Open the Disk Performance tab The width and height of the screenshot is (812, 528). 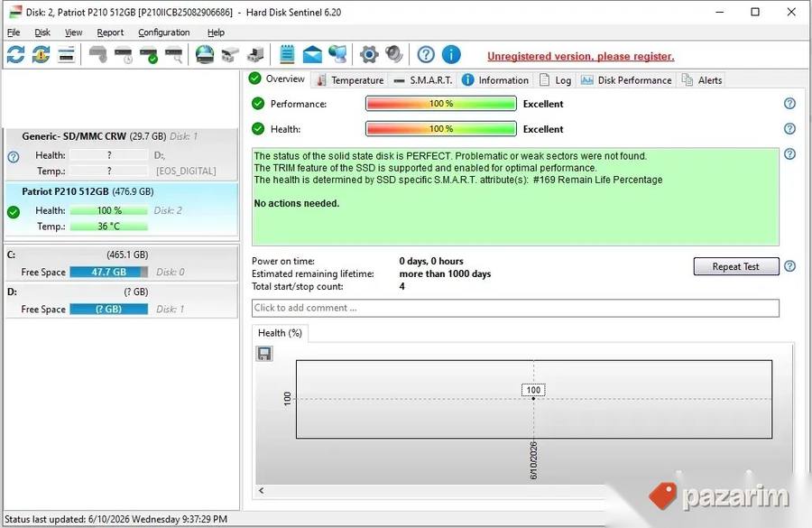626,80
